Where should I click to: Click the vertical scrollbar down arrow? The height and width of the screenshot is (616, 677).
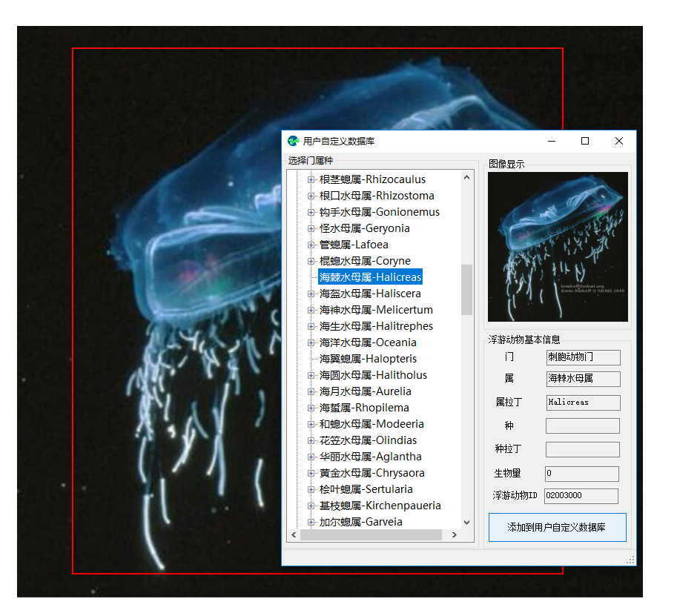[466, 522]
